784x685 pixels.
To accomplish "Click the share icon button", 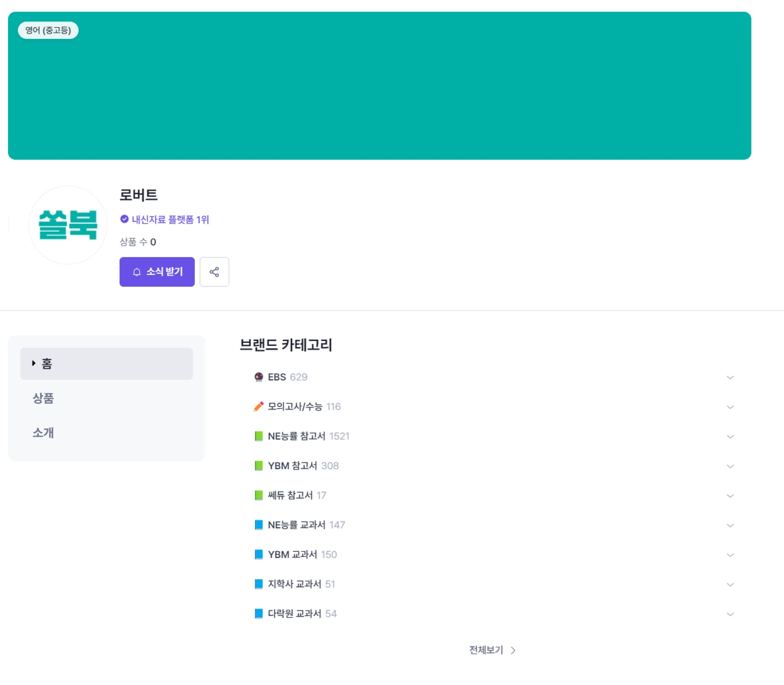I will tap(214, 272).
